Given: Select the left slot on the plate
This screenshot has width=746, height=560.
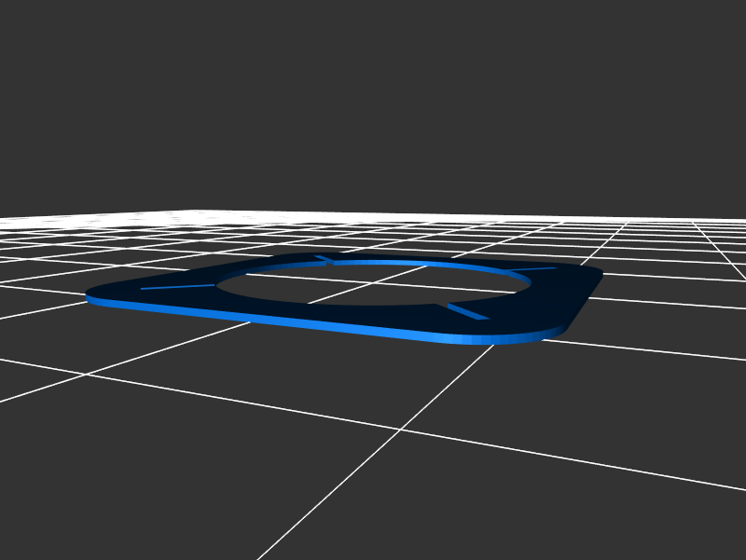Looking at the screenshot, I should 177,286.
